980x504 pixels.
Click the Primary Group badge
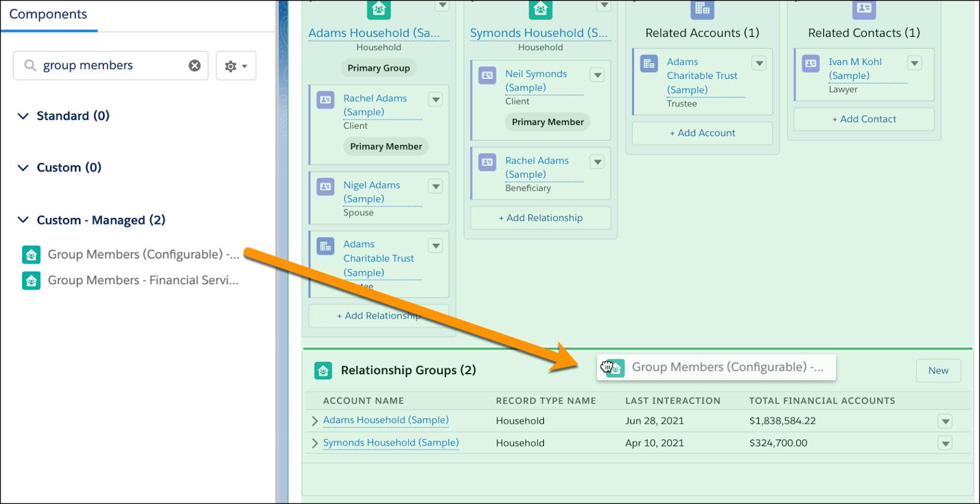(x=379, y=68)
